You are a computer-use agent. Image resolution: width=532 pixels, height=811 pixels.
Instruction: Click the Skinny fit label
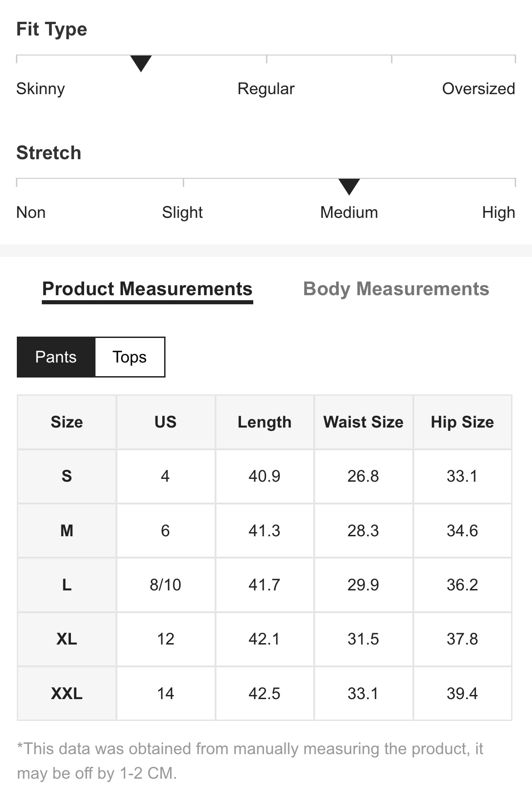(x=40, y=89)
